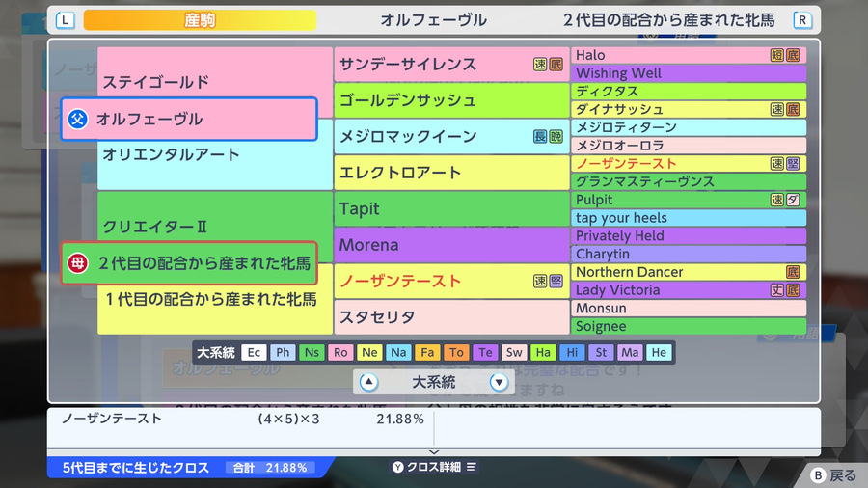Select メジロオーロラ row
Image resolution: width=868 pixels, height=488 pixels.
(689, 146)
